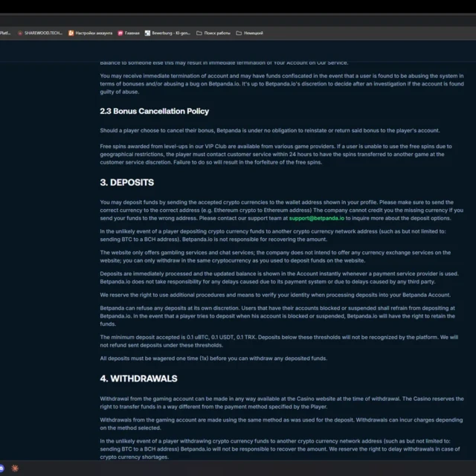
Task: Click the Главная pink favicon
Action: coord(120,33)
